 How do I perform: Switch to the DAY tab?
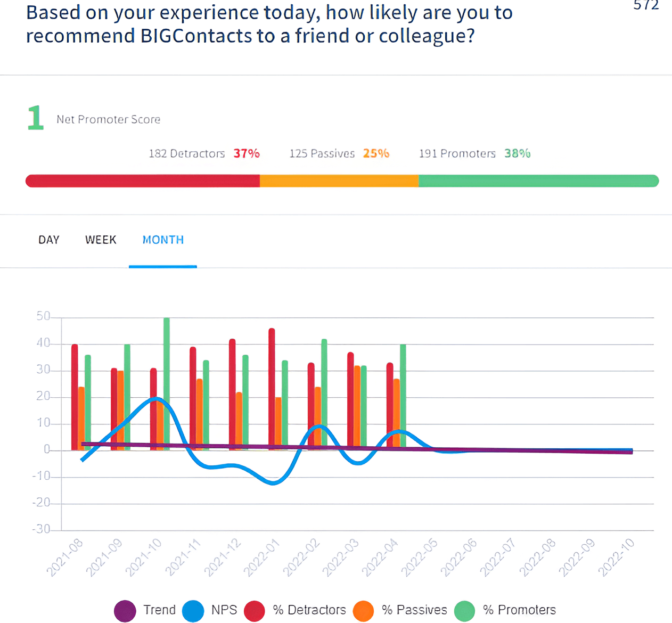pos(49,240)
